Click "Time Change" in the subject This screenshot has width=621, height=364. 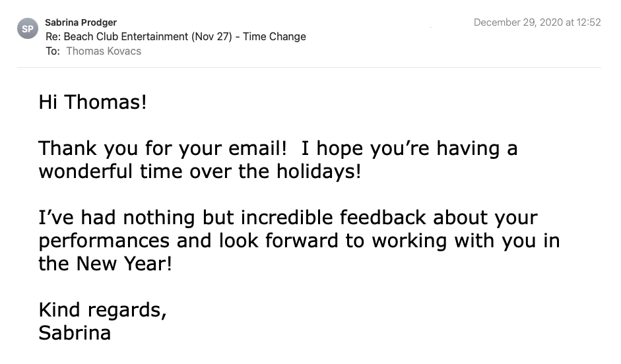tap(275, 37)
